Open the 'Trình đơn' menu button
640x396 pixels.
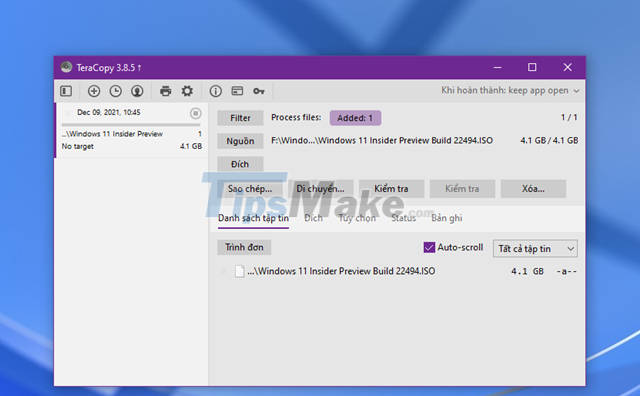pyautogui.click(x=244, y=247)
